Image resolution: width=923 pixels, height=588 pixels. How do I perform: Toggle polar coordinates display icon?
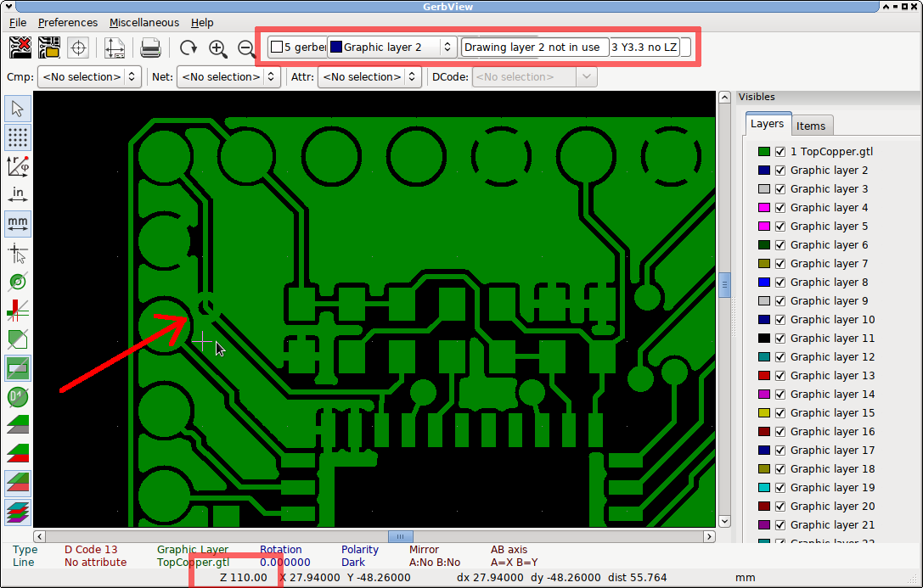[x=18, y=166]
